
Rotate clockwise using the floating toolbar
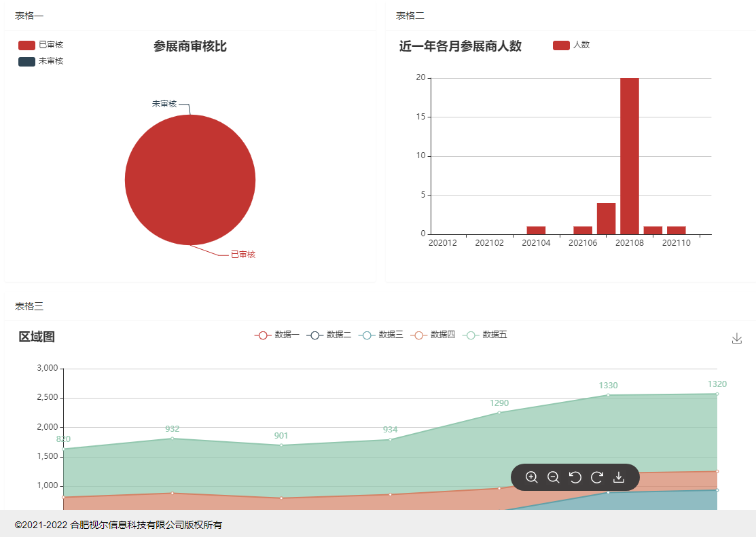tap(597, 477)
